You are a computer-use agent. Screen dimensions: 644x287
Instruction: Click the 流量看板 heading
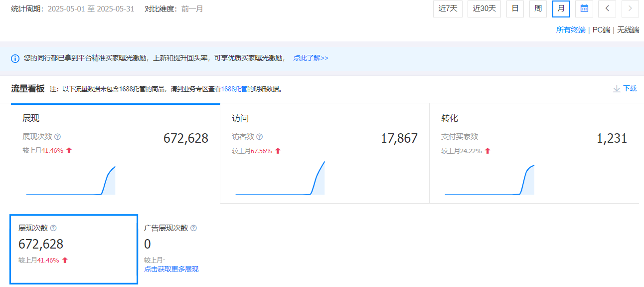point(28,89)
